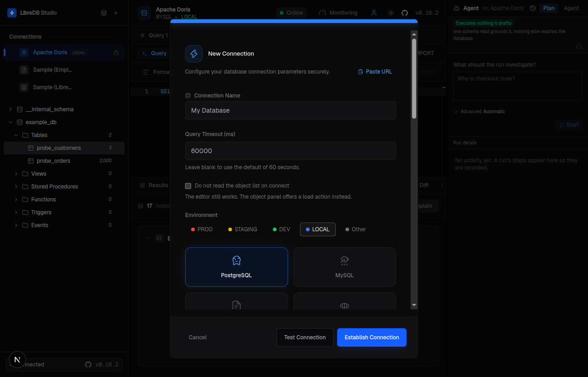Viewport: 588px width, 377px height.
Task: Switch to the Query 1 tab
Action: pyautogui.click(x=154, y=35)
